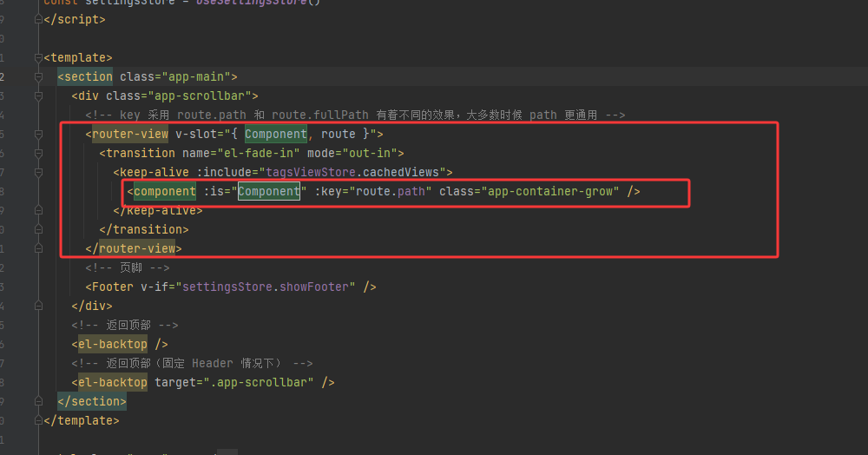Click the 返回顶部 comment without Header
The width and height of the screenshot is (868, 455).
coord(124,325)
